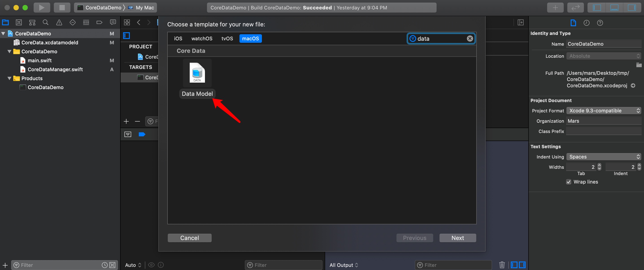Open Project Format dropdown

[603, 111]
